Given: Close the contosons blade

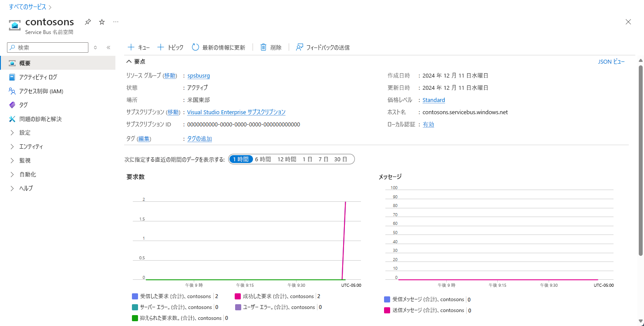Looking at the screenshot, I should tap(628, 22).
